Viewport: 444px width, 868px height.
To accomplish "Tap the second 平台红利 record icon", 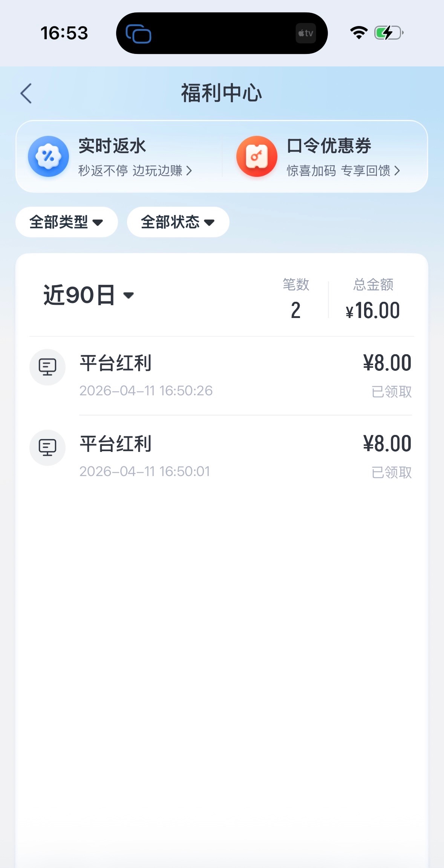I will point(47,448).
